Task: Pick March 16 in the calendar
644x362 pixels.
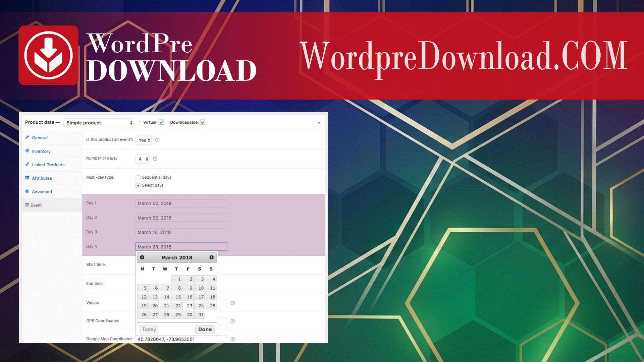Action: click(x=188, y=297)
